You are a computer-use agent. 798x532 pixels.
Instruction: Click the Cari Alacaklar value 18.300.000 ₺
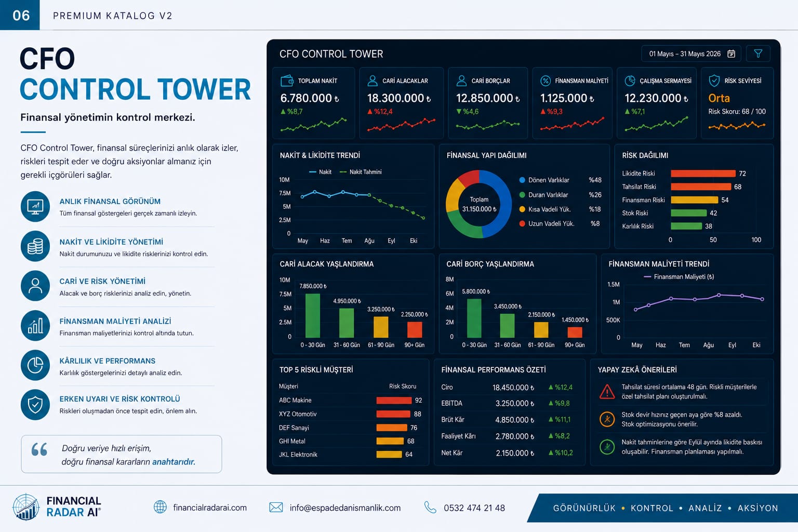click(399, 98)
